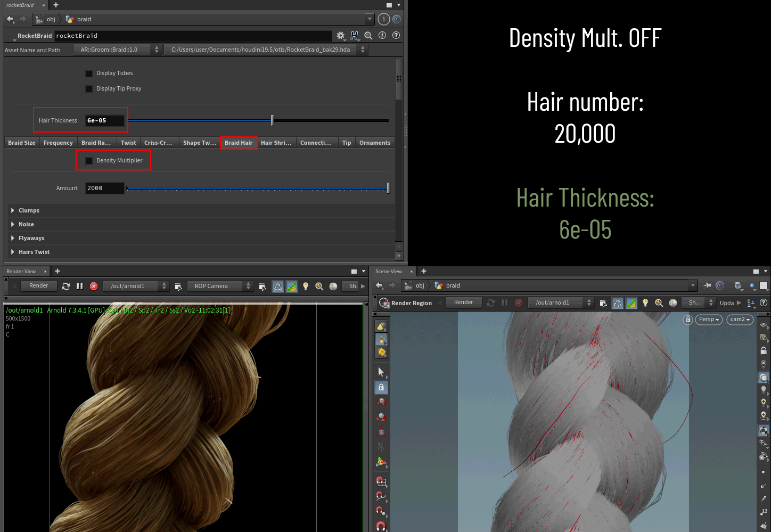
Task: Check the Density Multiplier checkbox
Action: tap(89, 161)
